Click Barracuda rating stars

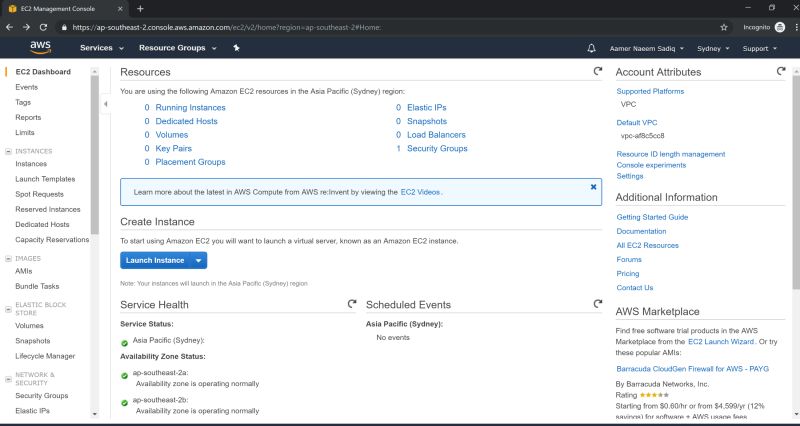[x=654, y=395]
